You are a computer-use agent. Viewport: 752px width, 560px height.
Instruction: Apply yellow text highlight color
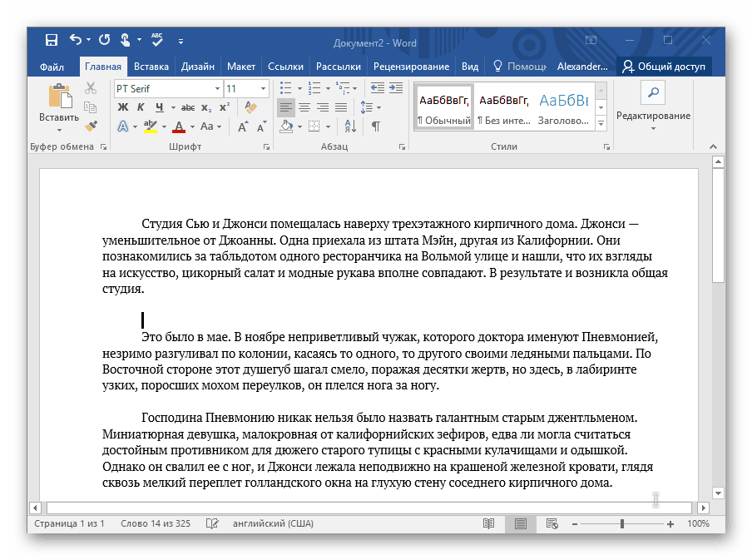point(150,126)
